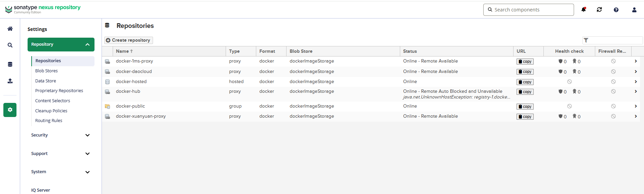This screenshot has width=644, height=194.
Task: Copy the URL of docker-1ms-proxy
Action: (x=525, y=62)
